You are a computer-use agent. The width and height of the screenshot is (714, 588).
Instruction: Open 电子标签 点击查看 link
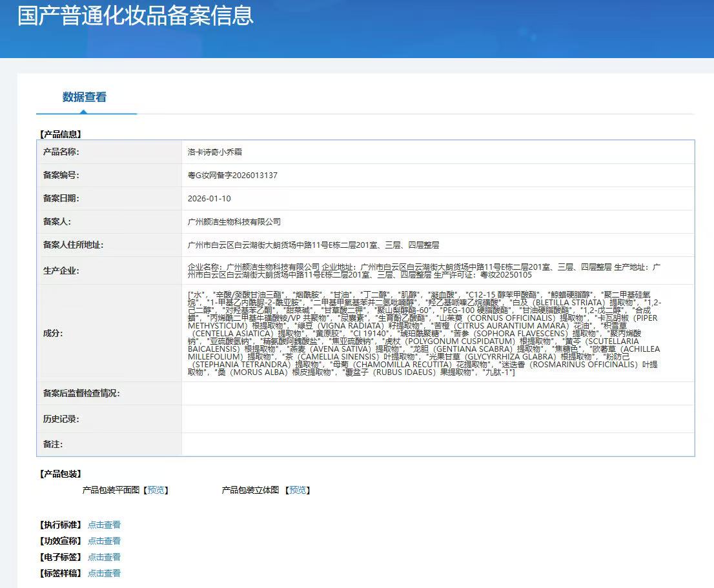[x=105, y=557]
